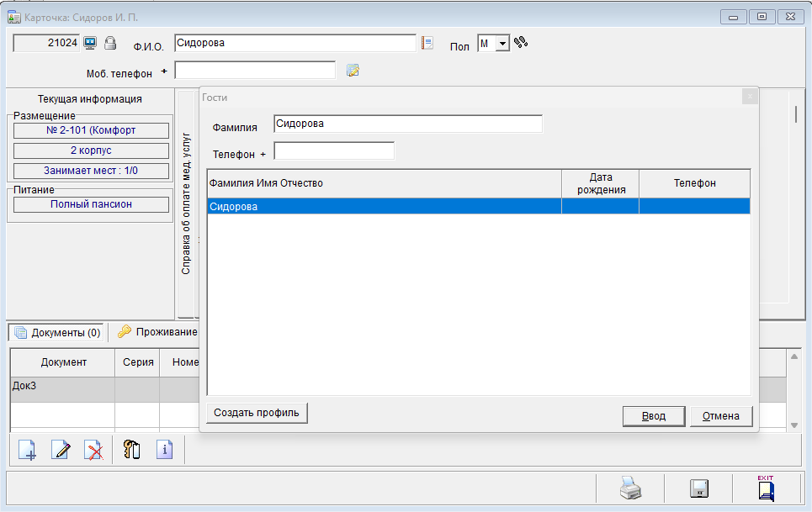Expand the Пол gender dropdown
The width and height of the screenshot is (812, 512).
click(502, 44)
